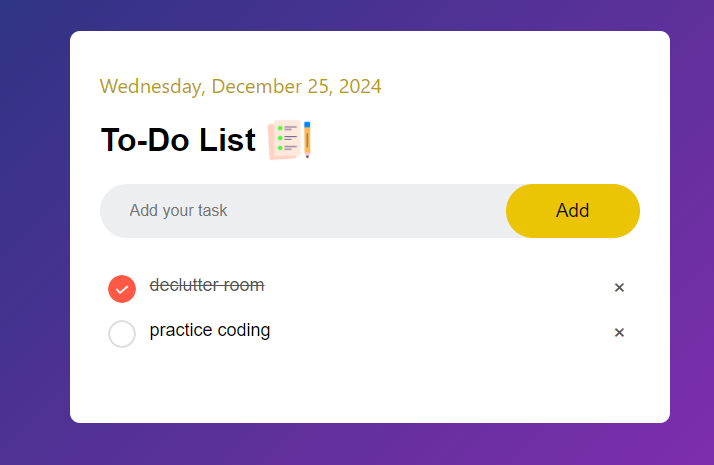Delete the "declutter room" task
This screenshot has height=465, width=714.
click(619, 288)
